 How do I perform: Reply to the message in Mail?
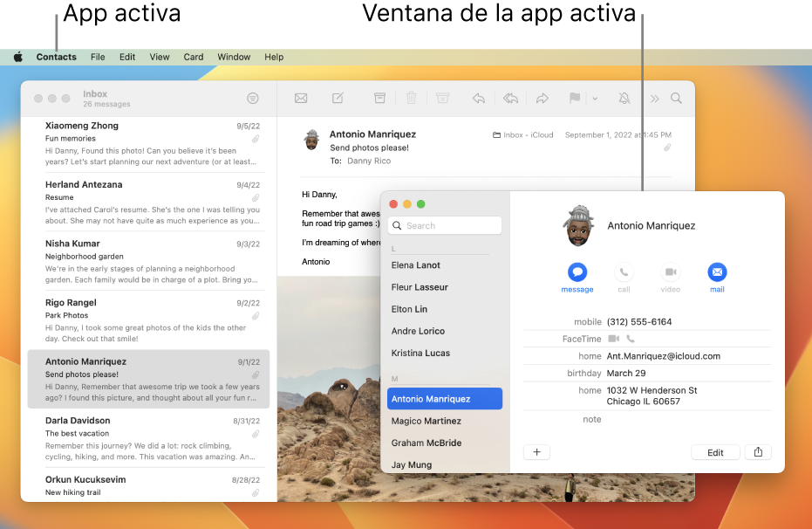[x=479, y=98]
